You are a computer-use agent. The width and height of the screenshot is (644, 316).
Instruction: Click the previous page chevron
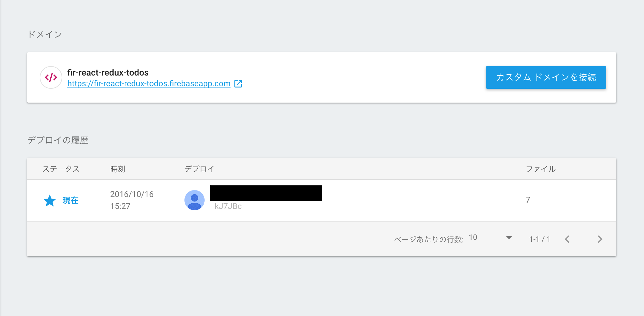[568, 239]
